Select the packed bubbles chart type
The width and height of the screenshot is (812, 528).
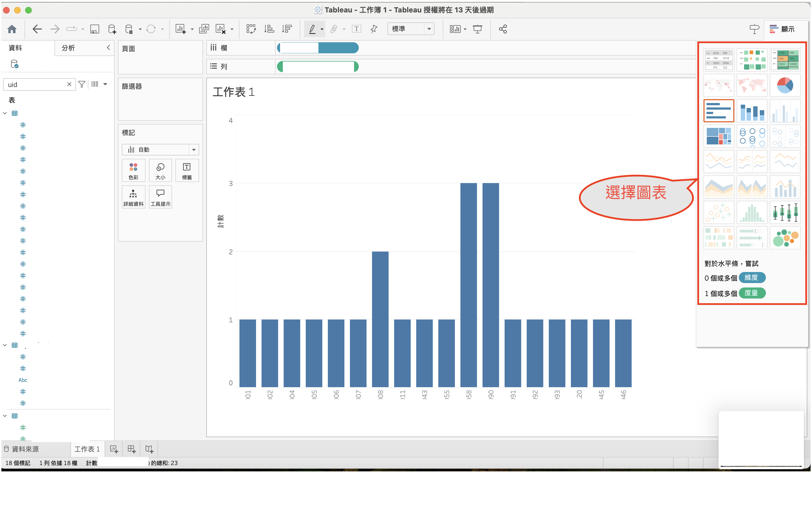point(785,238)
